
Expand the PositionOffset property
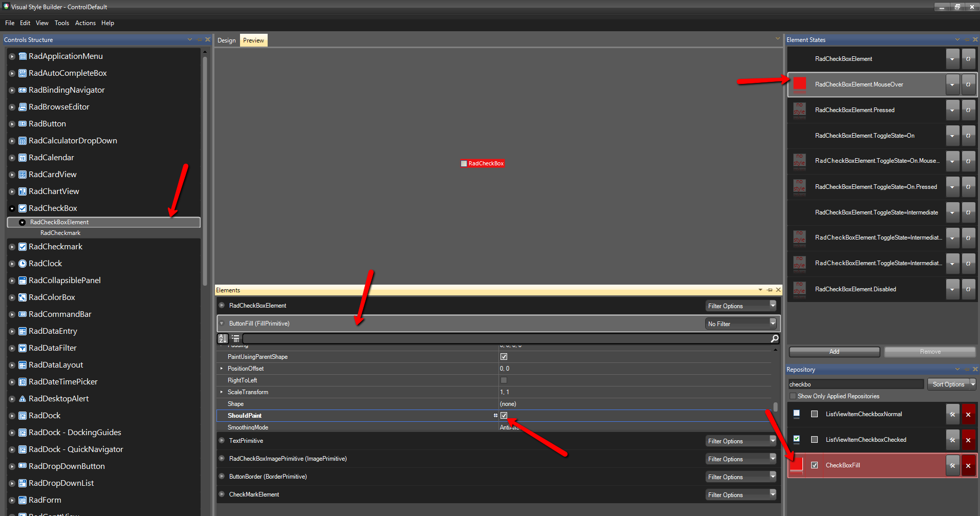(x=222, y=369)
